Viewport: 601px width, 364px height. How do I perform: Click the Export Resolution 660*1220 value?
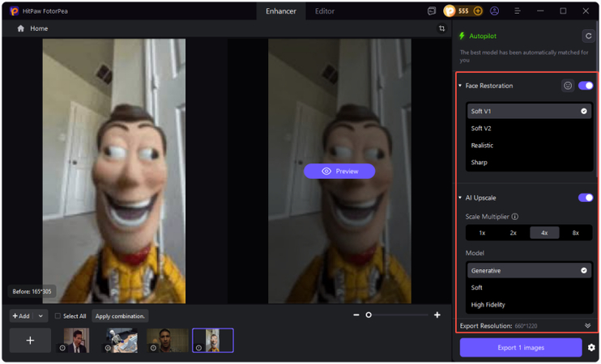pyautogui.click(x=526, y=326)
